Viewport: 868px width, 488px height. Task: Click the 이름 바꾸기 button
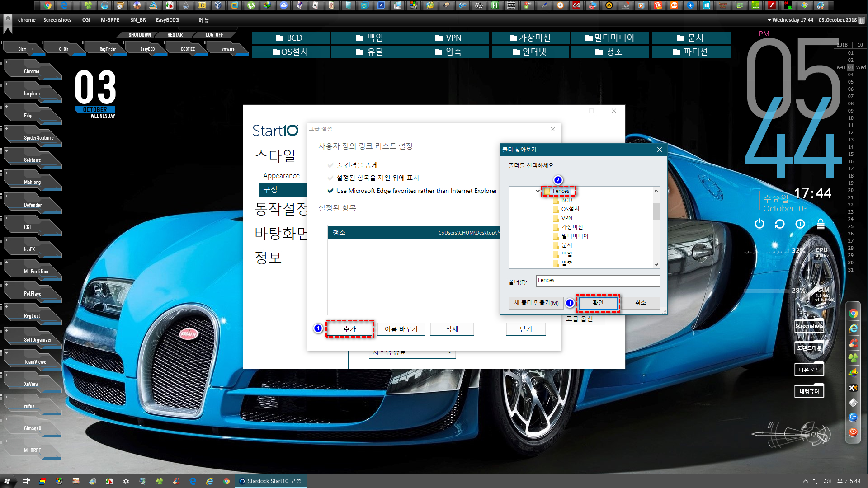coord(401,329)
